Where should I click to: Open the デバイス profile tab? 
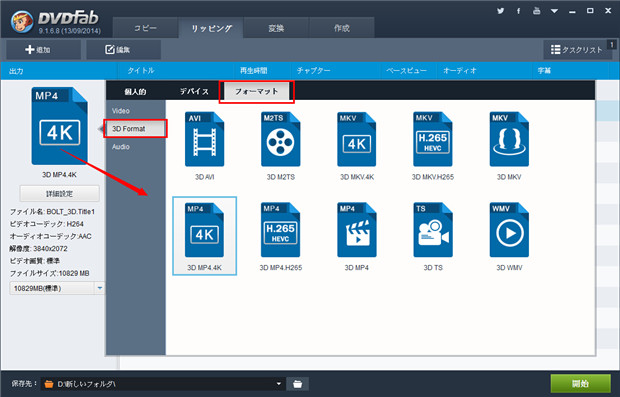(194, 91)
